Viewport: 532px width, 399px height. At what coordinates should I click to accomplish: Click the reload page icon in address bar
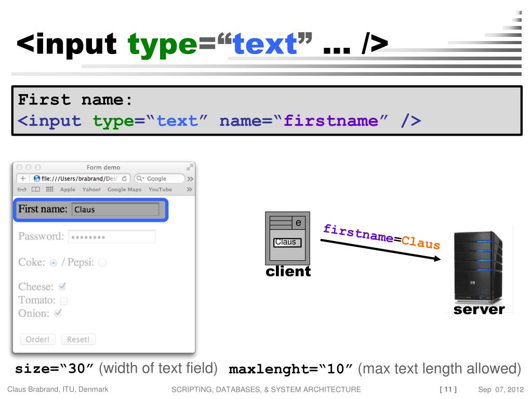125,179
